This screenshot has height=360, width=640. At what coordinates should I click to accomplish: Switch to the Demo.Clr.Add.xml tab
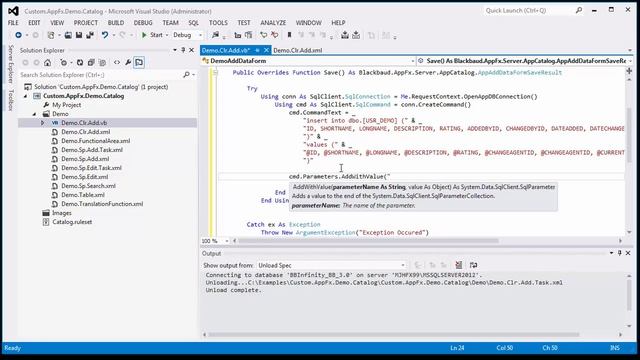point(298,50)
